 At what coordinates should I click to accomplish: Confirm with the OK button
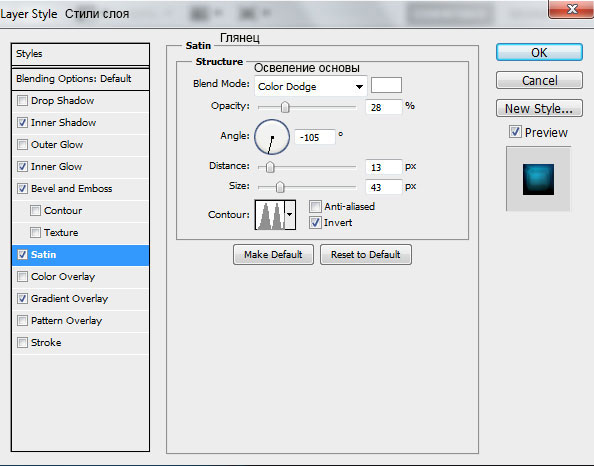tap(539, 52)
